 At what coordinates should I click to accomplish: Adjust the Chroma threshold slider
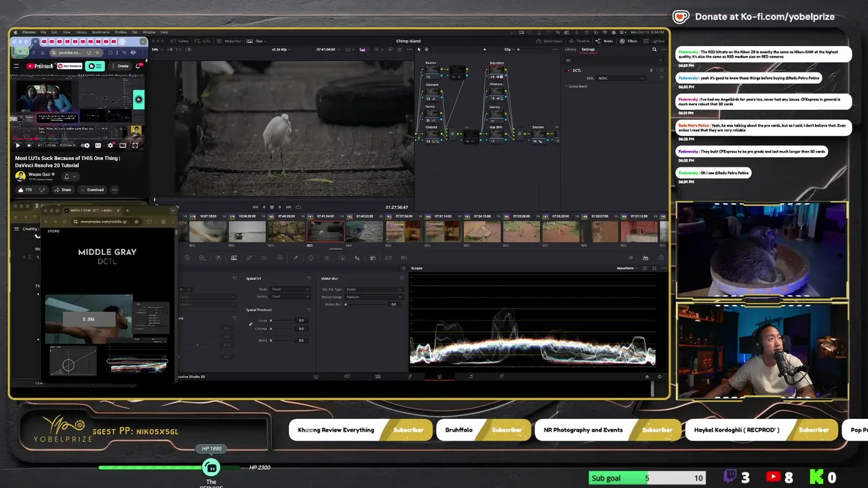282,329
